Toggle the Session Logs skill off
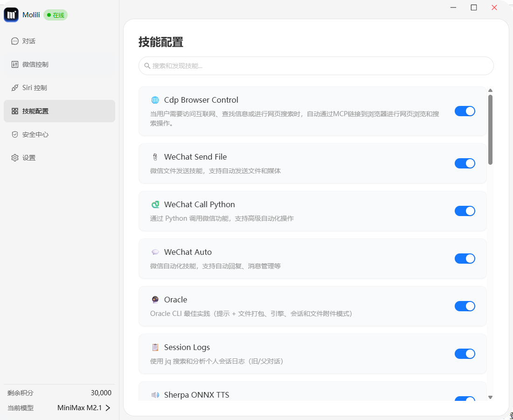 tap(464, 354)
